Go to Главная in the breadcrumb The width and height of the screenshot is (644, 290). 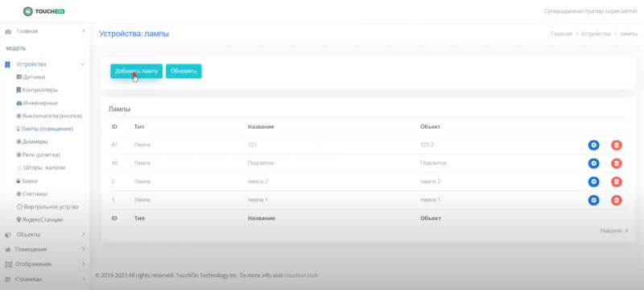pos(561,34)
